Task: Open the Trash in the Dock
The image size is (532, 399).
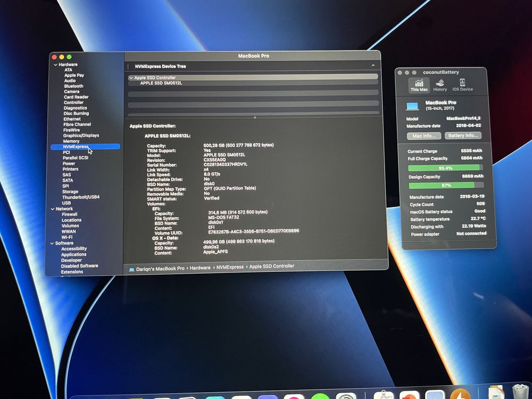Action: point(520,392)
